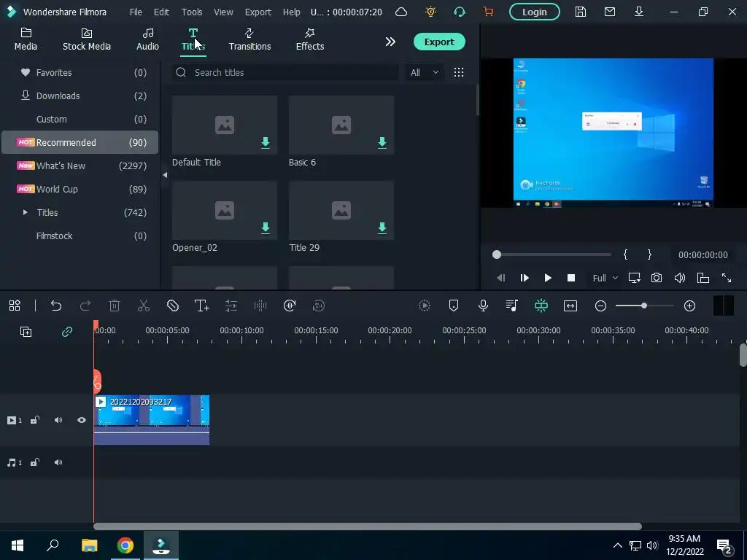Viewport: 747px width, 560px height.
Task: Select the What's New category
Action: 80,166
